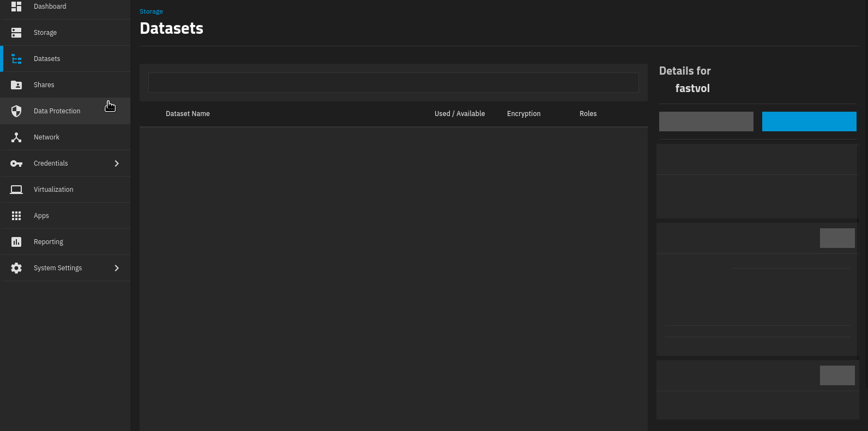Open the Shares folder icon

point(16,85)
